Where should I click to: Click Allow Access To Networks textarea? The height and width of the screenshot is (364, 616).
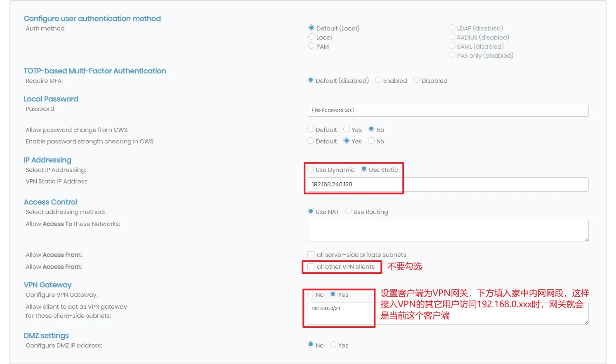point(448,231)
